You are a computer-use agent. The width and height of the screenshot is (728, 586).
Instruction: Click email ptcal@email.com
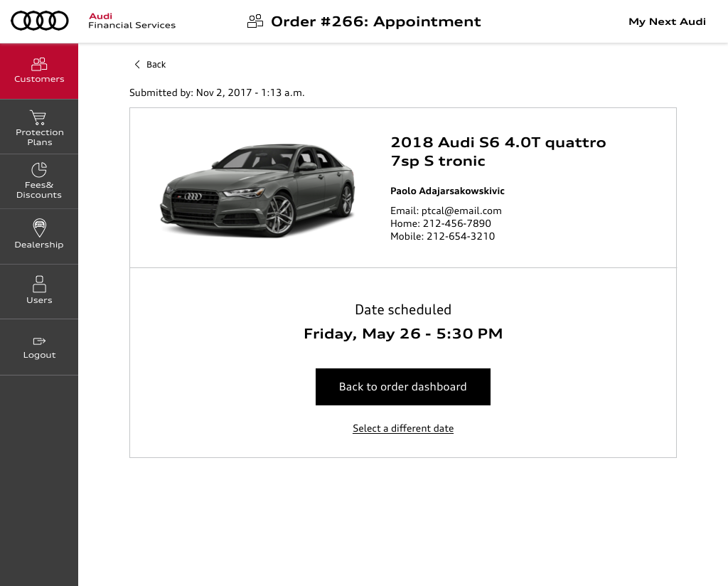pos(461,211)
